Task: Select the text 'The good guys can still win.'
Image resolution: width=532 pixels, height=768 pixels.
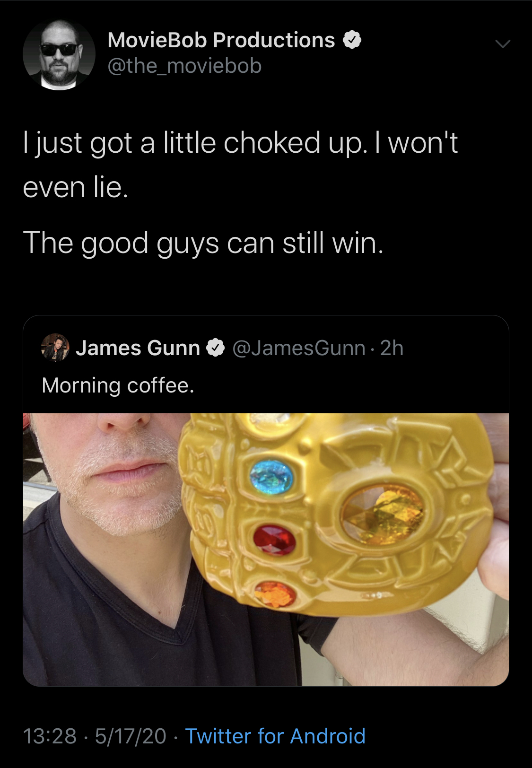Action: (203, 243)
